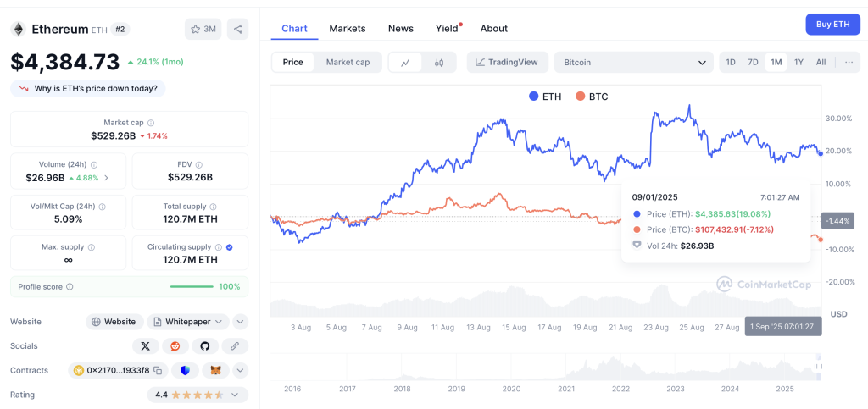Set chart range to 1Y
The width and height of the screenshot is (868, 409).
[798, 62]
